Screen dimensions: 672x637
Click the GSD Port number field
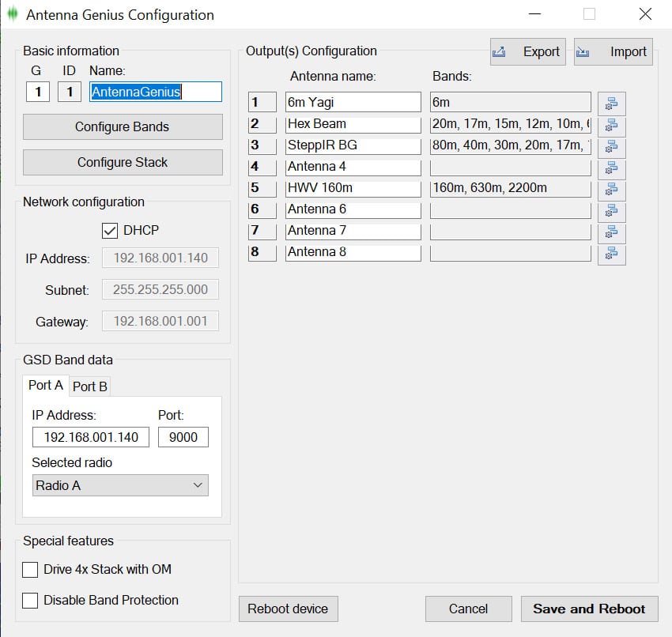tap(183, 437)
